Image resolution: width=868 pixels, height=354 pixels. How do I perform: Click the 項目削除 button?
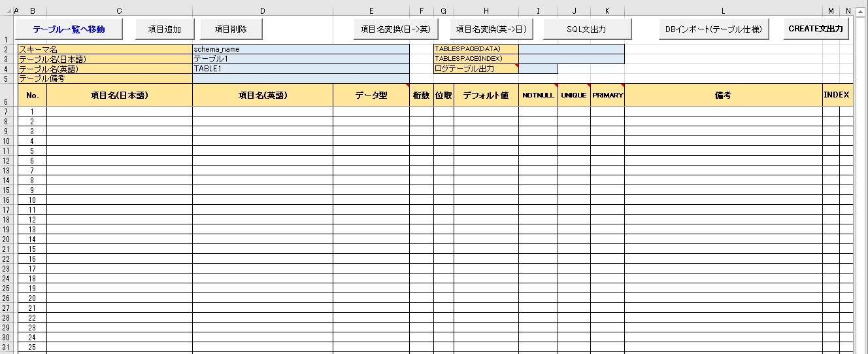[x=231, y=29]
